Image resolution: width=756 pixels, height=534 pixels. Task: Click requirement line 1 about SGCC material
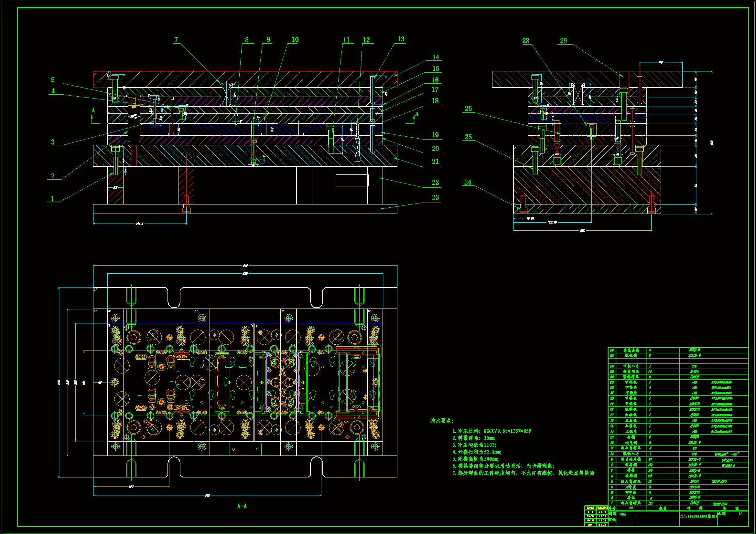491,431
